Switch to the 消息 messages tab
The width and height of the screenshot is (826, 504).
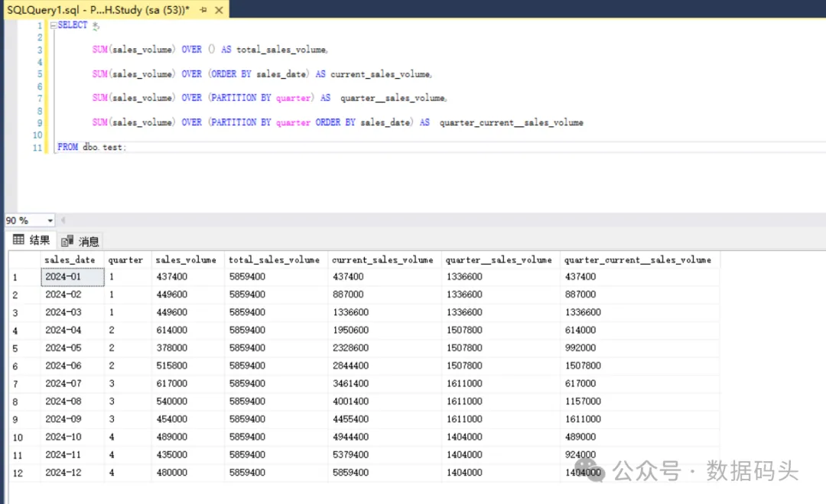[x=80, y=241]
